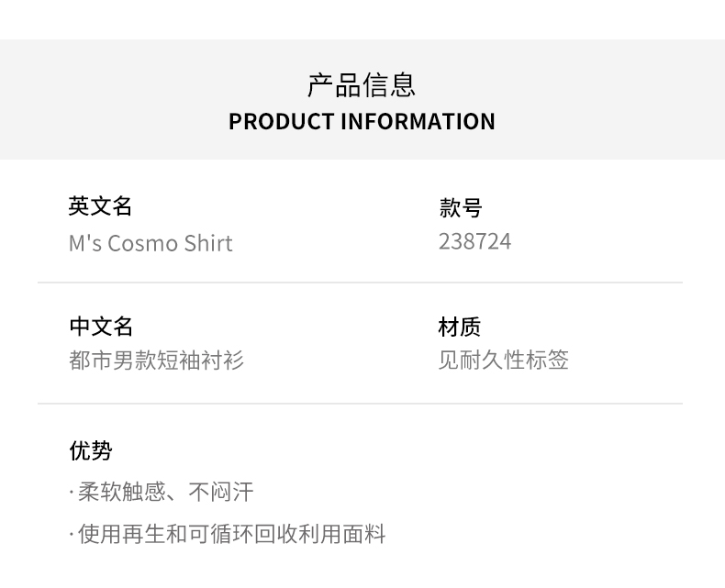The height and width of the screenshot is (588, 725).
Task: Select the M's Cosmo Shirt product name
Action: coord(151,243)
